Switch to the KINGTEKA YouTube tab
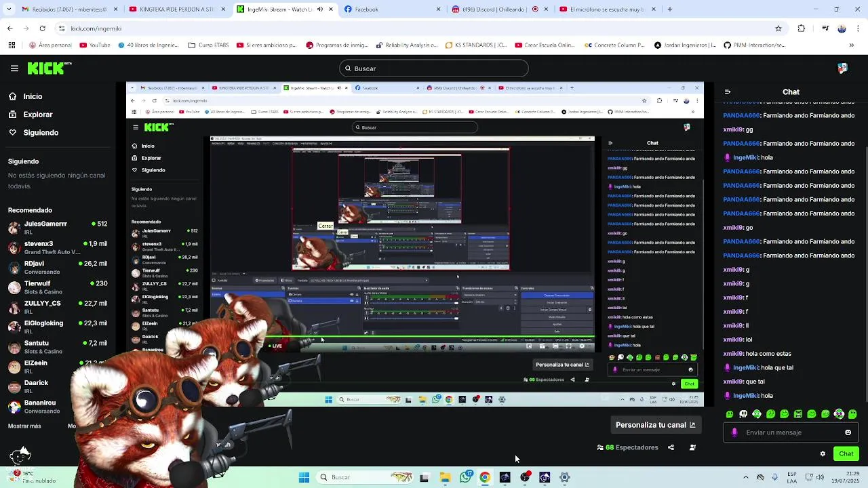The width and height of the screenshot is (868, 488). [x=178, y=9]
